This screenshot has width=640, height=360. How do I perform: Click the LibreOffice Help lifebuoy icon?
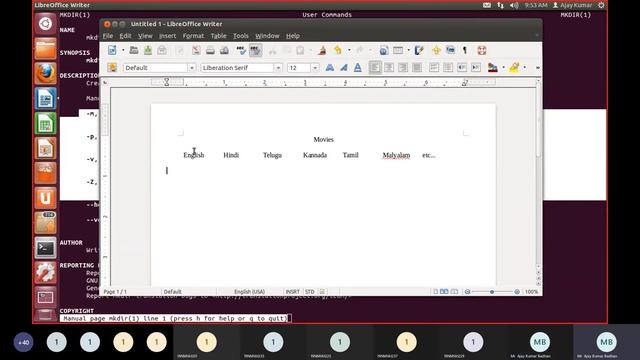tap(482, 50)
